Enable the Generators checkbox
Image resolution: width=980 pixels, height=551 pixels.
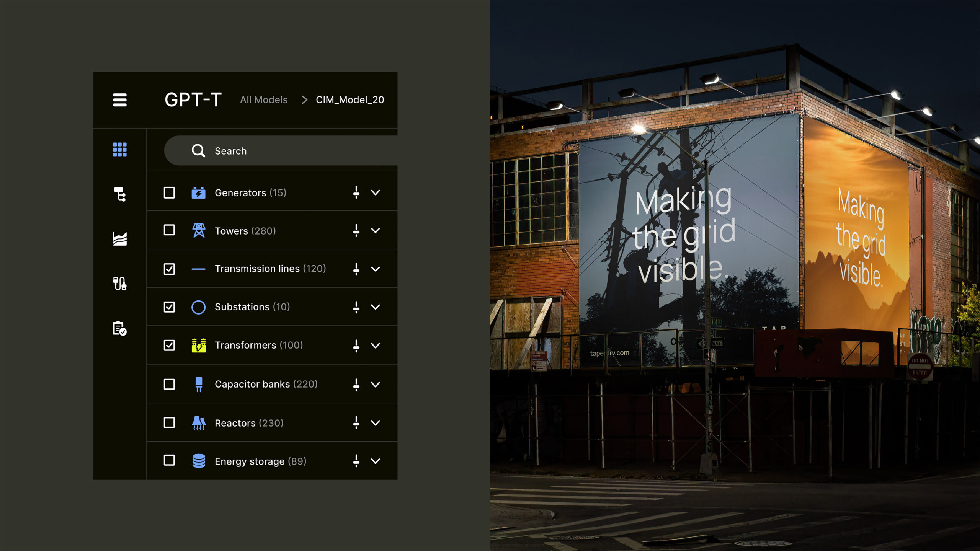(x=169, y=192)
